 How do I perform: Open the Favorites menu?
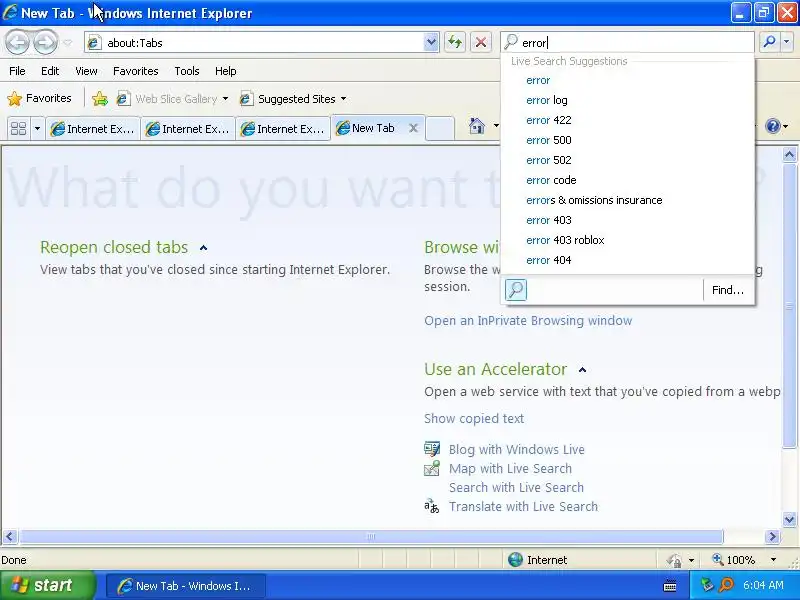[x=136, y=71]
